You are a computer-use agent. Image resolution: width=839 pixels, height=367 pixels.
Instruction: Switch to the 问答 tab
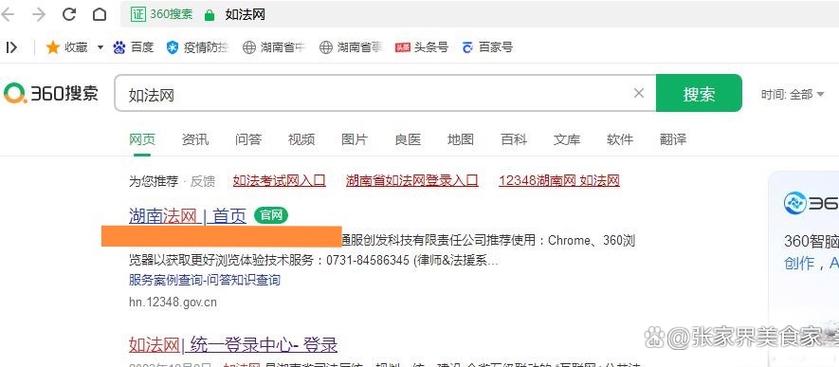pos(248,140)
